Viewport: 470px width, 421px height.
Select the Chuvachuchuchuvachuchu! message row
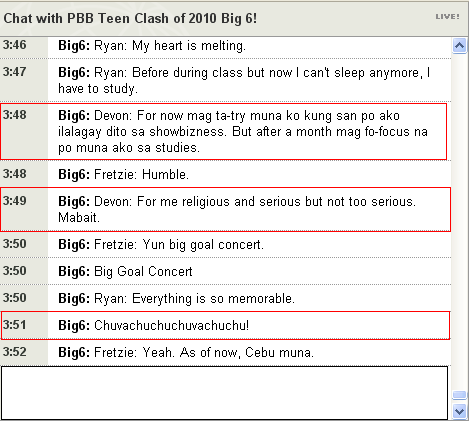(x=226, y=325)
